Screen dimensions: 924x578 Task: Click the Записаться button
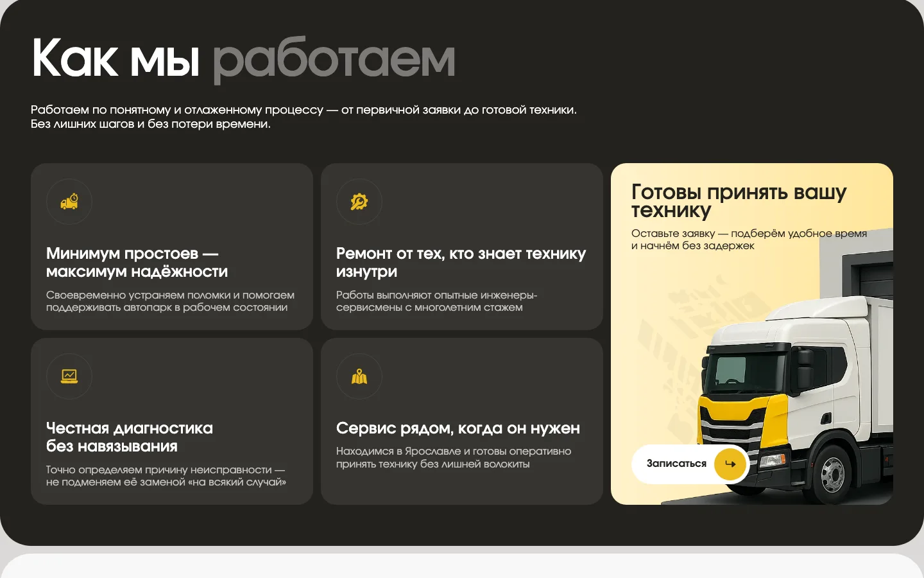tap(690, 464)
